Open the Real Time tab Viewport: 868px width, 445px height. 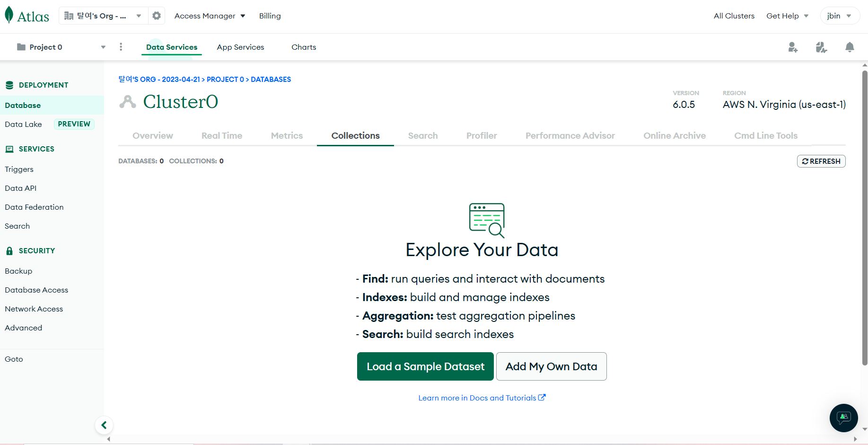[x=222, y=135]
